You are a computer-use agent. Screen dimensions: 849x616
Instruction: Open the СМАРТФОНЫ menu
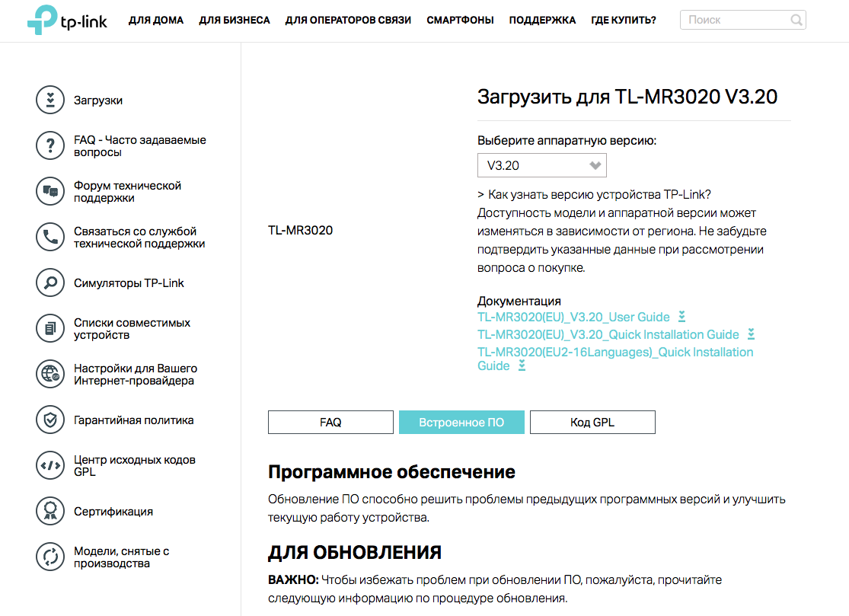(x=460, y=20)
